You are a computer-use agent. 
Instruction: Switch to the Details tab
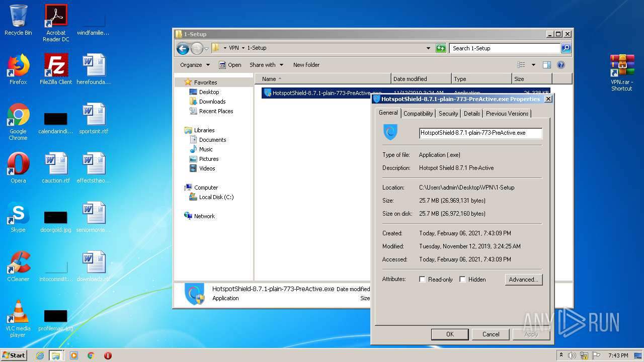tap(472, 114)
